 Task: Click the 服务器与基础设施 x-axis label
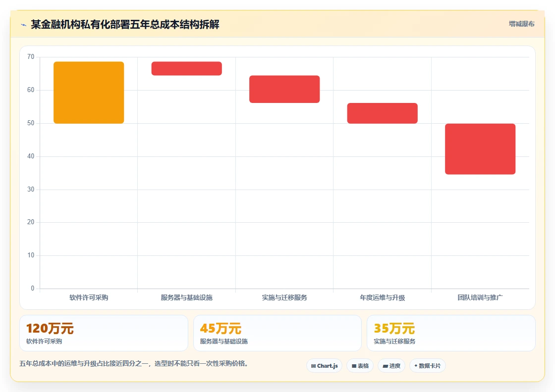click(186, 297)
